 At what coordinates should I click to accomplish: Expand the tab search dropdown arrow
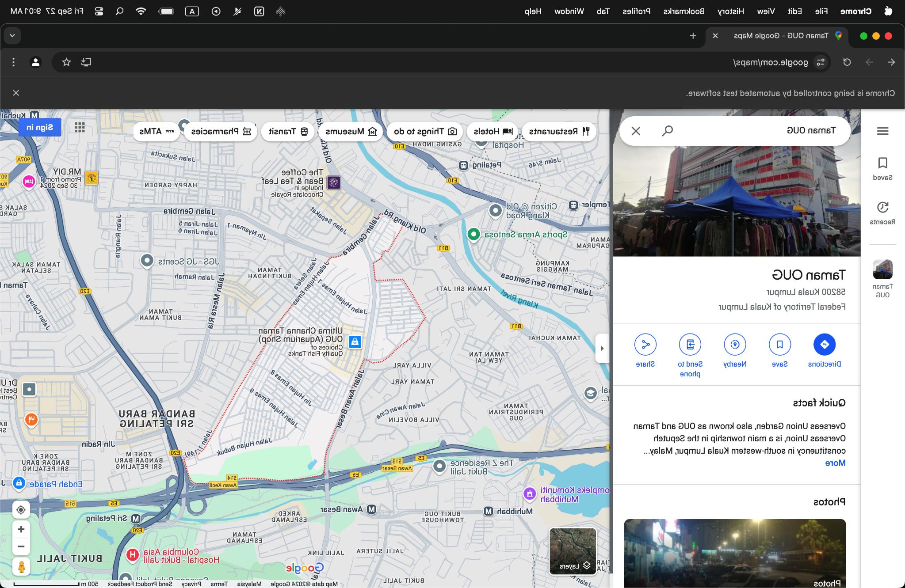click(x=12, y=35)
